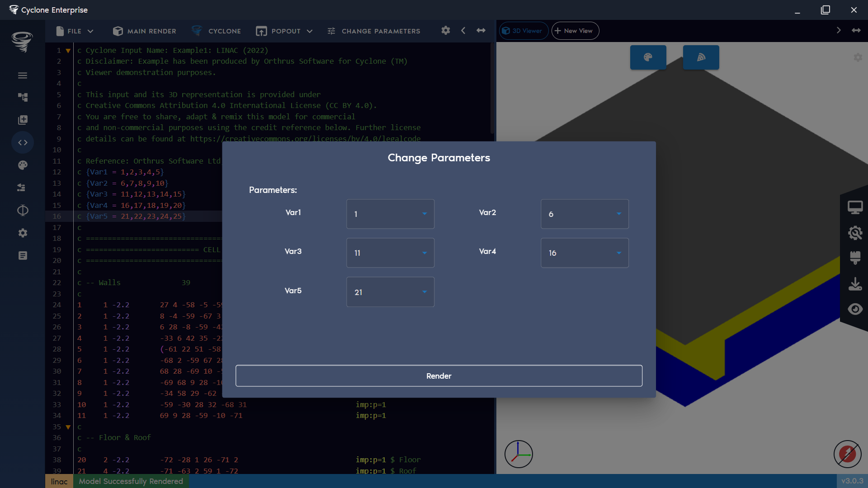Toggle the 3D Viewer mode button

[x=523, y=31]
